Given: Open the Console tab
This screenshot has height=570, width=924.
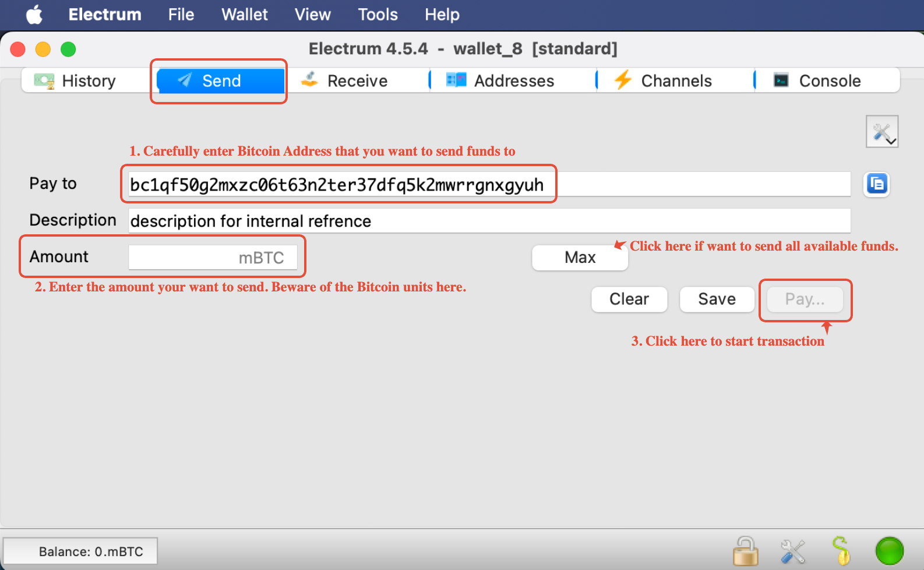Looking at the screenshot, I should coord(827,80).
